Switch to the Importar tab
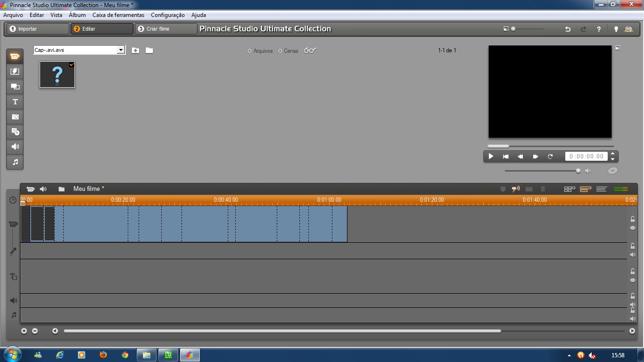This screenshot has width=644, height=362. click(38, 29)
